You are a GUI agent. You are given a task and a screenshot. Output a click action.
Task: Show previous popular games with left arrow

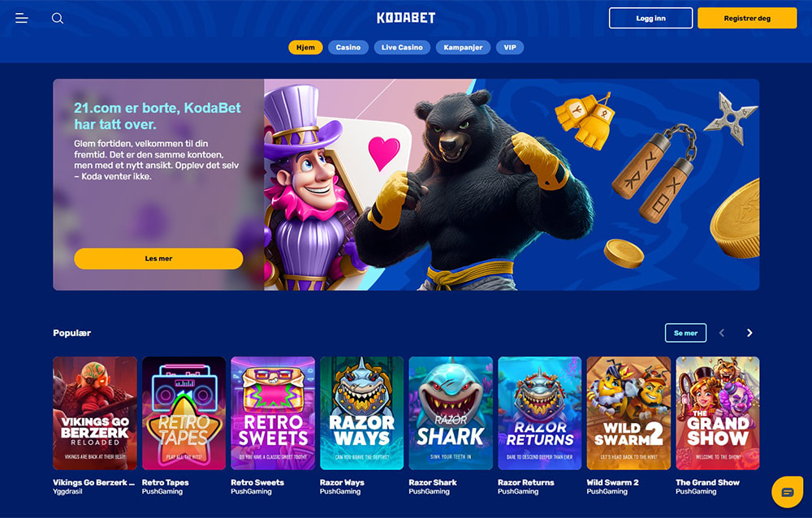tap(722, 333)
